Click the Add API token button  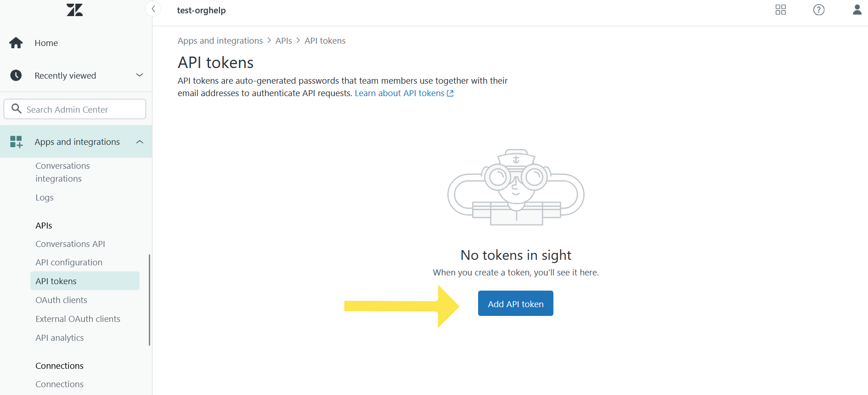click(x=515, y=303)
